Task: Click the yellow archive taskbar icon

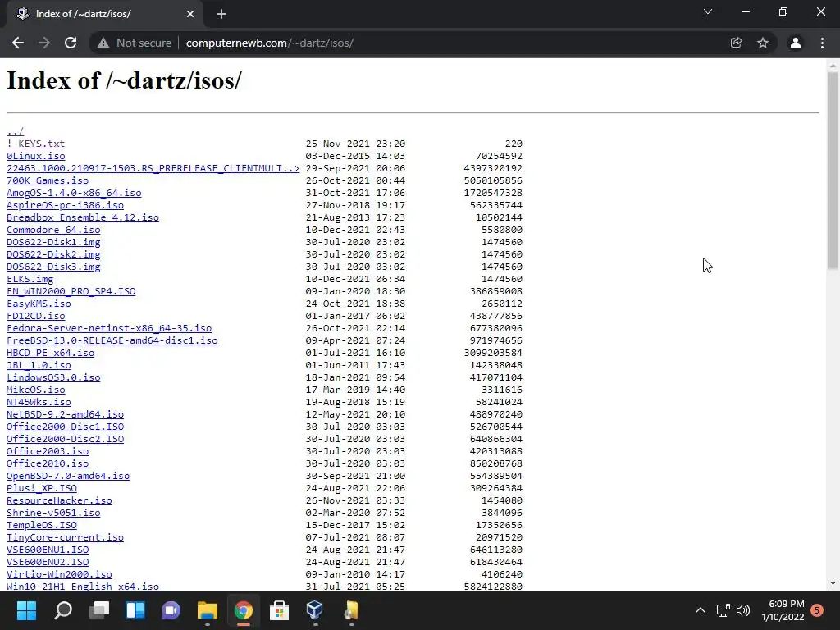Action: pyautogui.click(x=351, y=610)
